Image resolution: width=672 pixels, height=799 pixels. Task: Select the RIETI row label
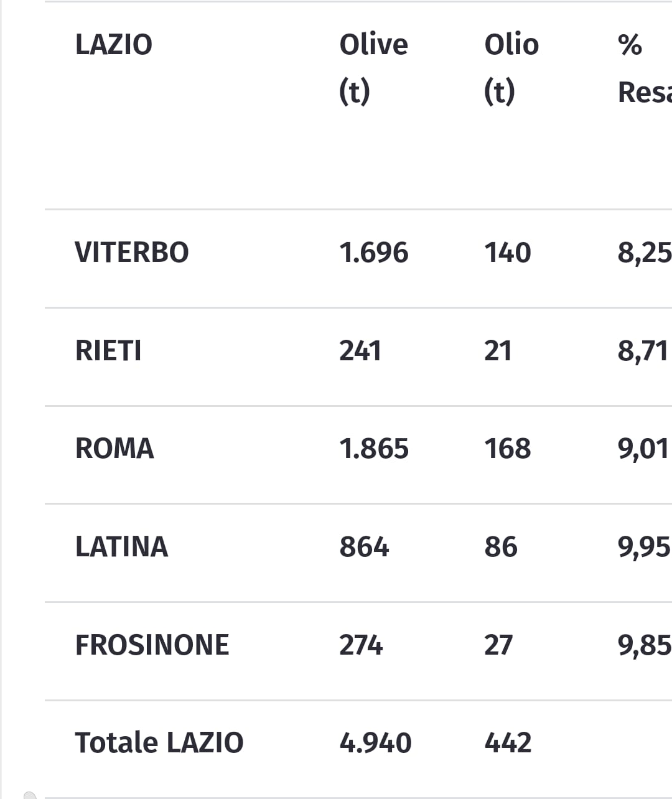(108, 350)
